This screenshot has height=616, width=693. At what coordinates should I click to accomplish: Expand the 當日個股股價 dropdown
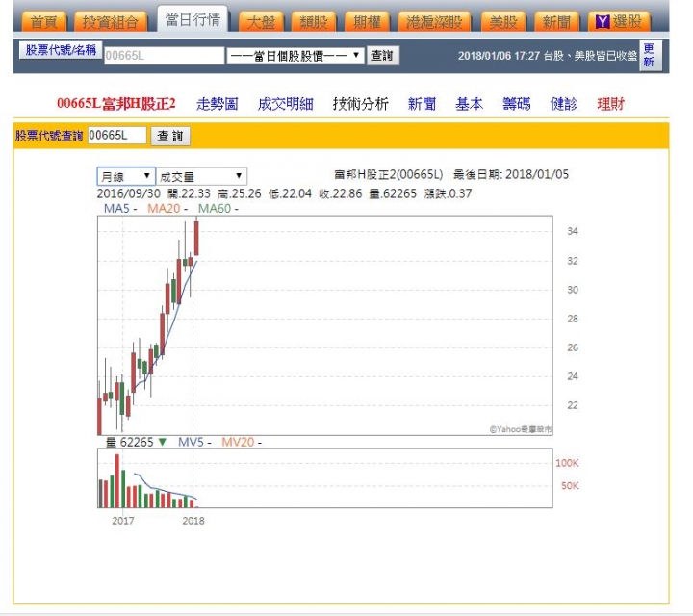pos(295,56)
